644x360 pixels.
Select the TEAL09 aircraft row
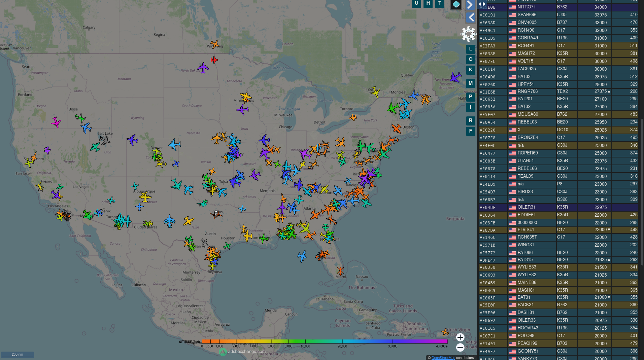pyautogui.click(x=558, y=176)
